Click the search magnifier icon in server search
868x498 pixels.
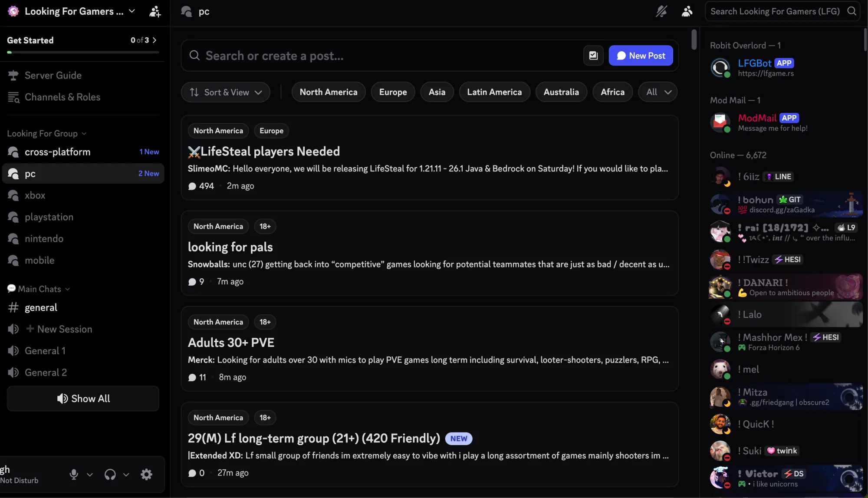click(x=852, y=11)
